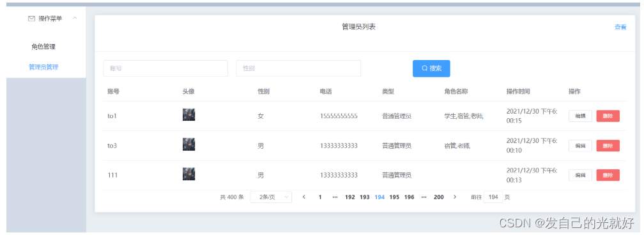Image resolution: width=644 pixels, height=235 pixels.
Task: Go to last page 200
Action: tap(439, 197)
